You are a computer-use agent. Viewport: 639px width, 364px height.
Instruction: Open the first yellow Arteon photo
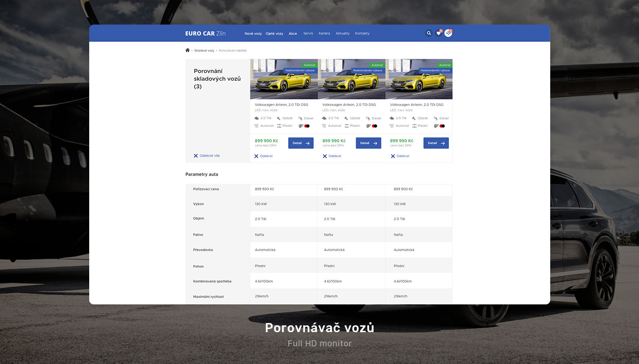[284, 79]
